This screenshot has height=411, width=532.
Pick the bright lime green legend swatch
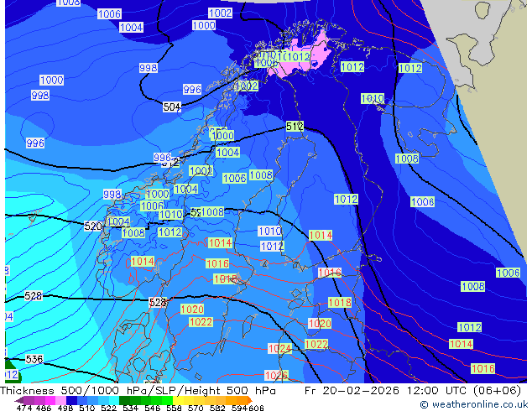click(x=168, y=400)
